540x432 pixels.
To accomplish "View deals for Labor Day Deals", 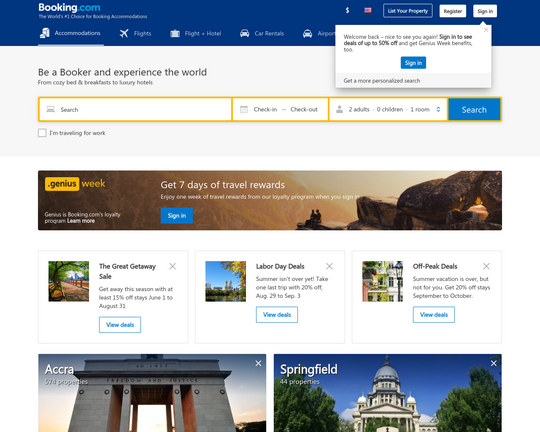I will (x=277, y=315).
